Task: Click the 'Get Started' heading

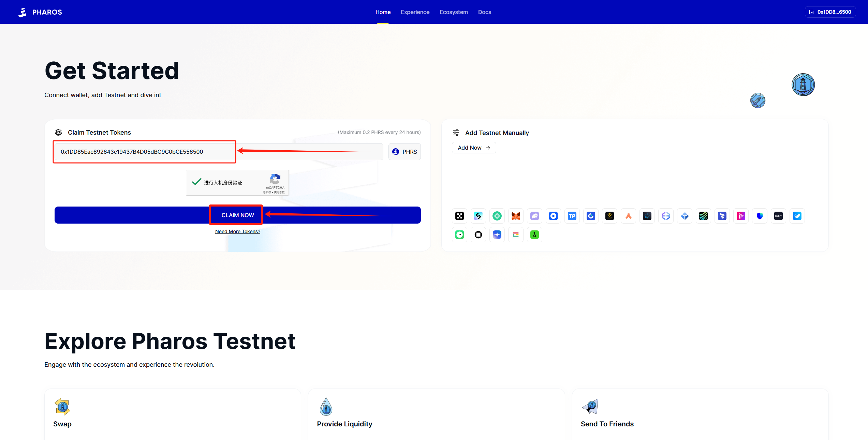Action: (x=112, y=71)
